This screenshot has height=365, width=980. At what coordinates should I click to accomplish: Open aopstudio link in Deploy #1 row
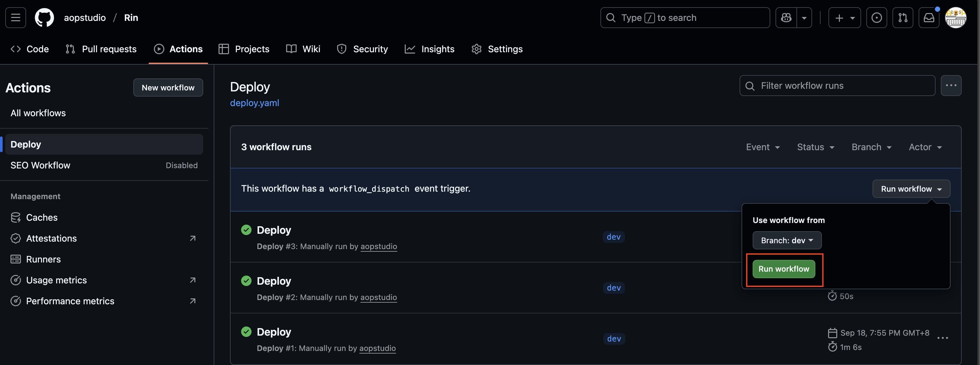pos(377,348)
